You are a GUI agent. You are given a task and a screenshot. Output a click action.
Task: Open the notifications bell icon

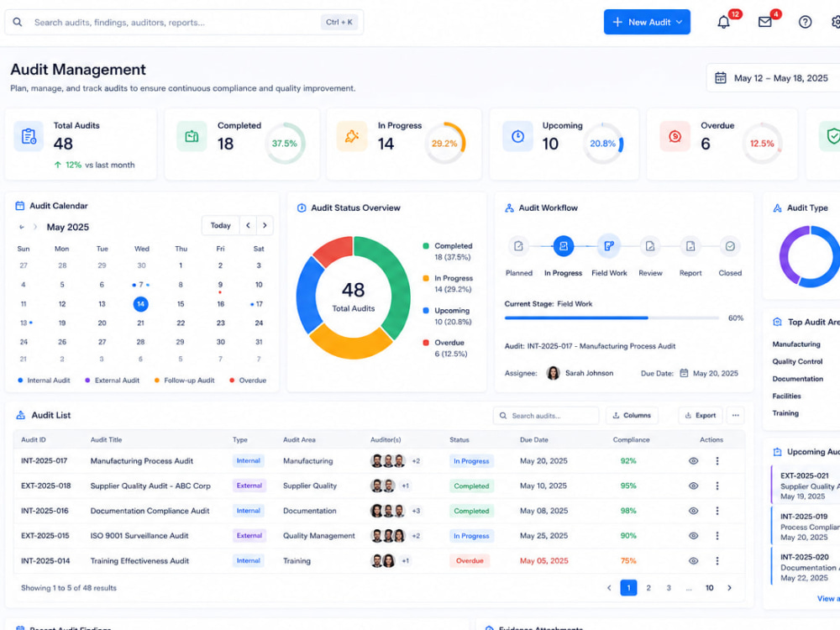723,22
